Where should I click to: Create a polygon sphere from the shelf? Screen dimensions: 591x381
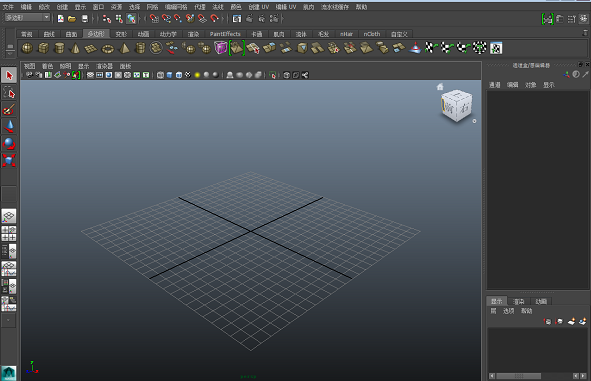point(27,48)
